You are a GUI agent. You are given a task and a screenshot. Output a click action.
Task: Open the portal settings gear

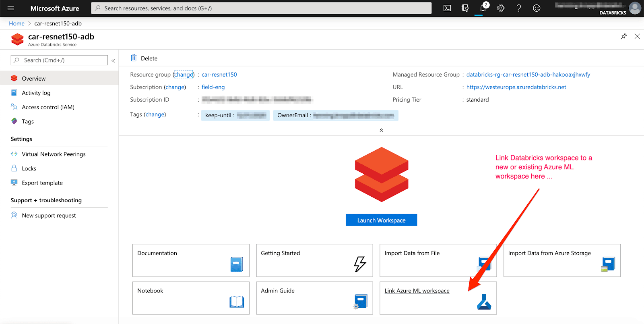(501, 8)
